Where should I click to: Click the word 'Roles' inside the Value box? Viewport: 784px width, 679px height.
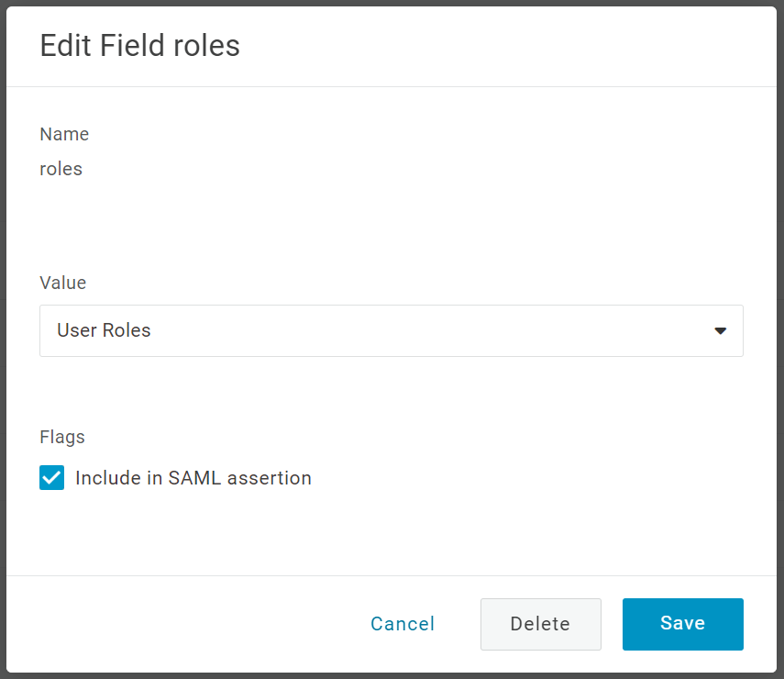tap(127, 330)
